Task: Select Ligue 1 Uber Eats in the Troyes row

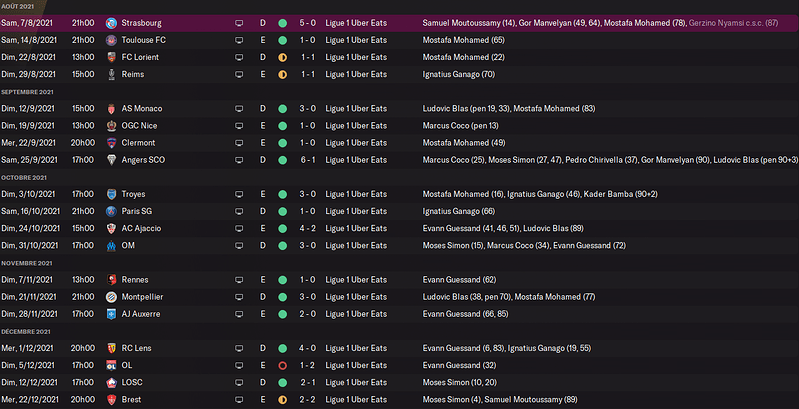Action: 355,194
